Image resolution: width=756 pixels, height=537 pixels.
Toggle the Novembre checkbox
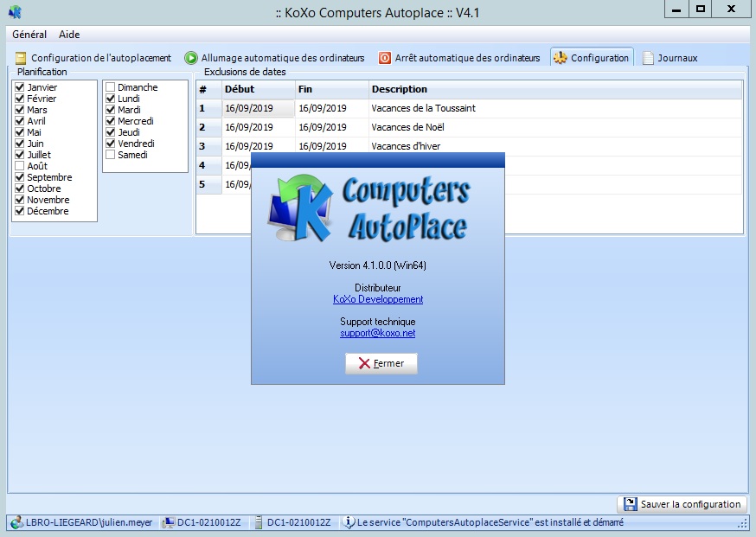[20, 200]
